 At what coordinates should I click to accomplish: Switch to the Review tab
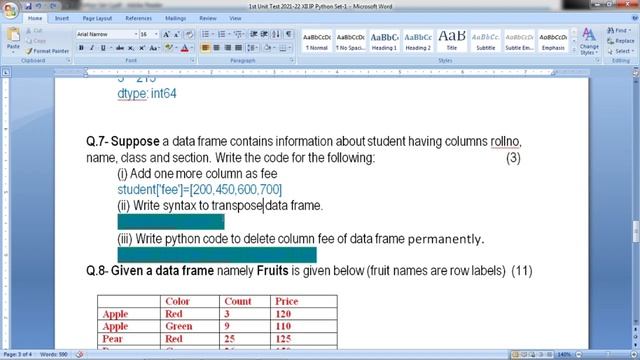click(208, 18)
